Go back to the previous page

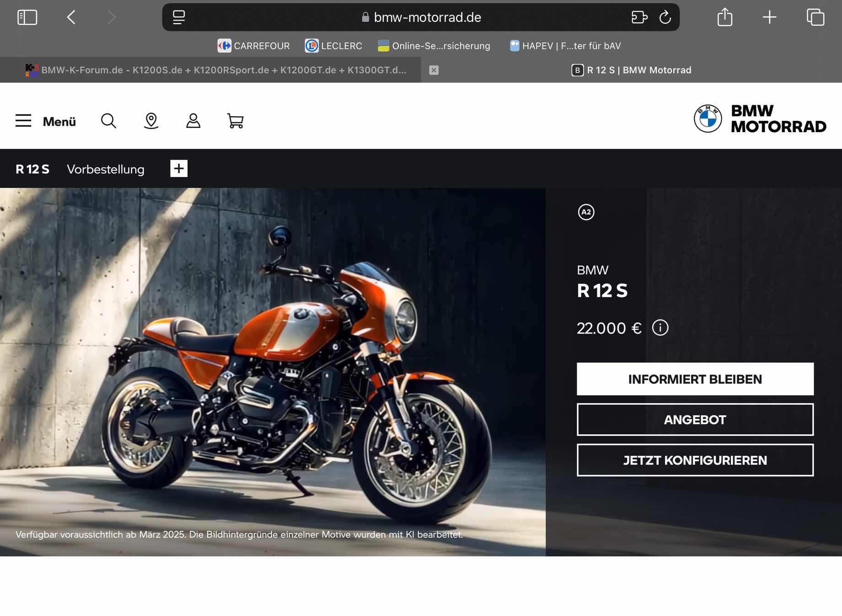click(x=71, y=17)
